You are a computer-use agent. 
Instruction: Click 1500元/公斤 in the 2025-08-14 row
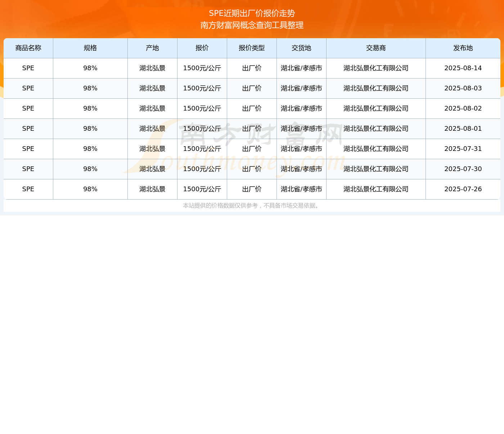pyautogui.click(x=202, y=68)
